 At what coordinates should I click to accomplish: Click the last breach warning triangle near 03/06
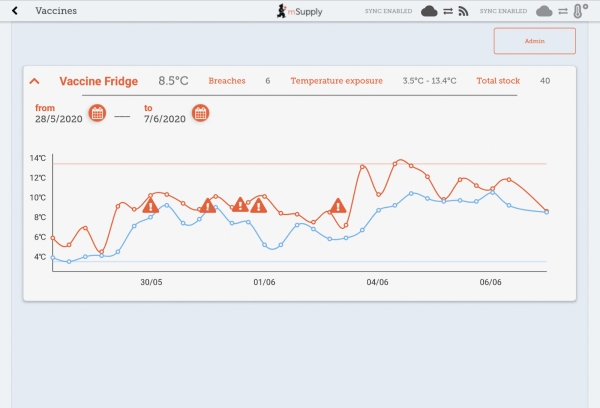tap(338, 206)
